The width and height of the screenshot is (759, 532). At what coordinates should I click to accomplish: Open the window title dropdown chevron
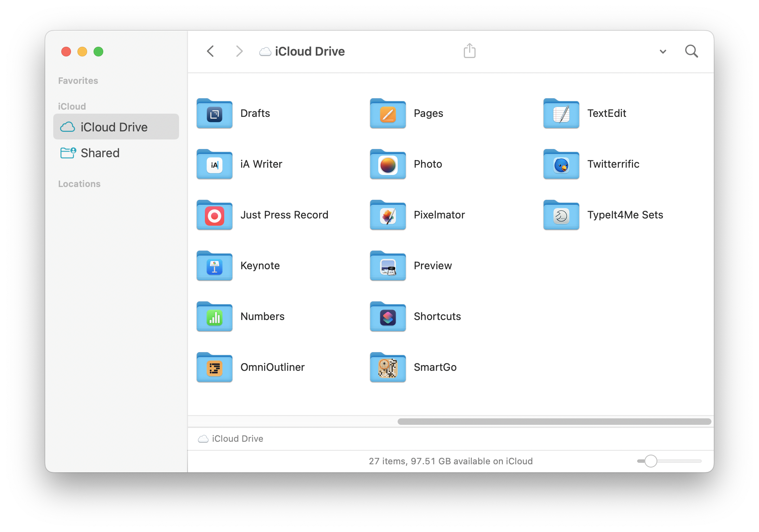click(x=663, y=52)
